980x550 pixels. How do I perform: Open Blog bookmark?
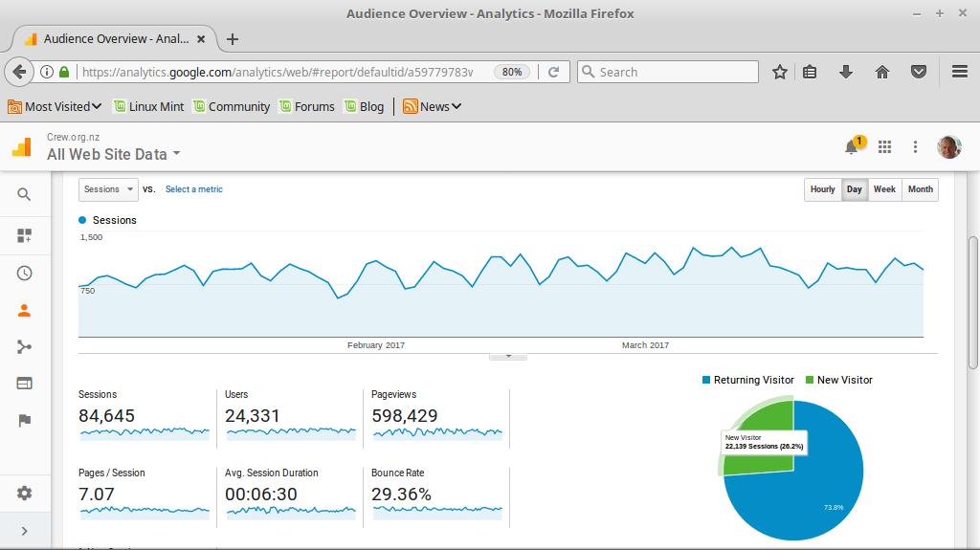coord(365,107)
